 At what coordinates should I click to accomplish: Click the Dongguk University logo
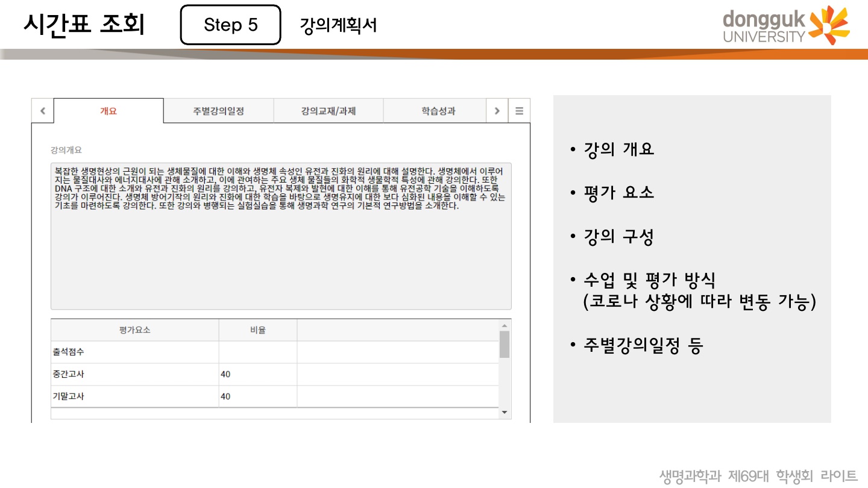pos(787,25)
